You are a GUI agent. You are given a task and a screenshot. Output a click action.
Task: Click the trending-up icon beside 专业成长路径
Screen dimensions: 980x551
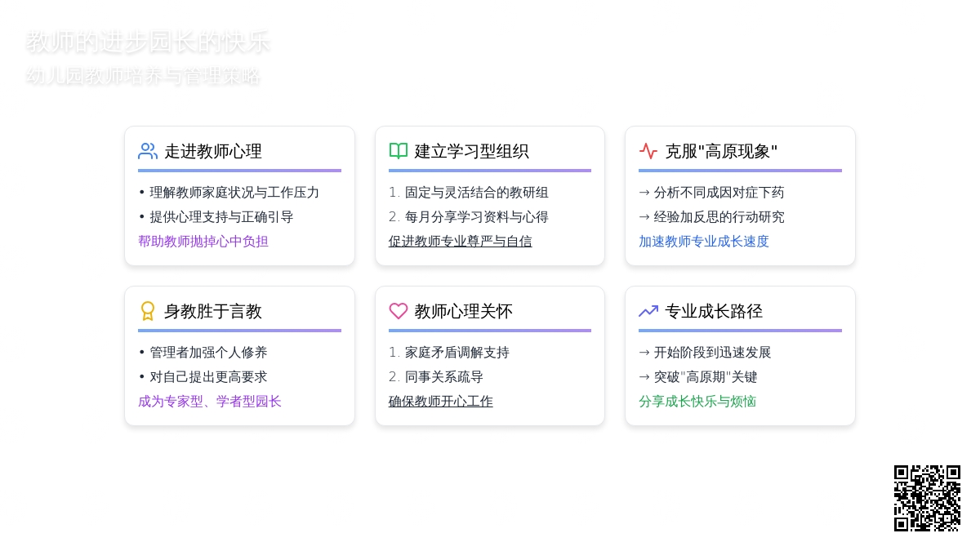pos(648,311)
